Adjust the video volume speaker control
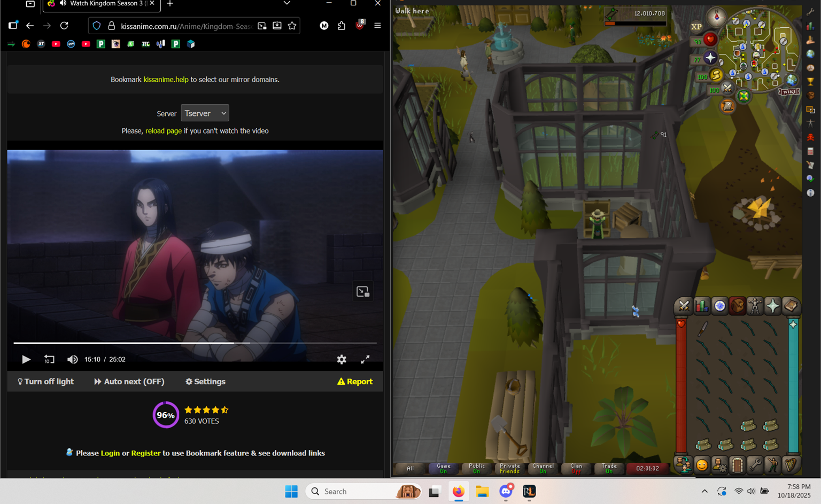 72,360
